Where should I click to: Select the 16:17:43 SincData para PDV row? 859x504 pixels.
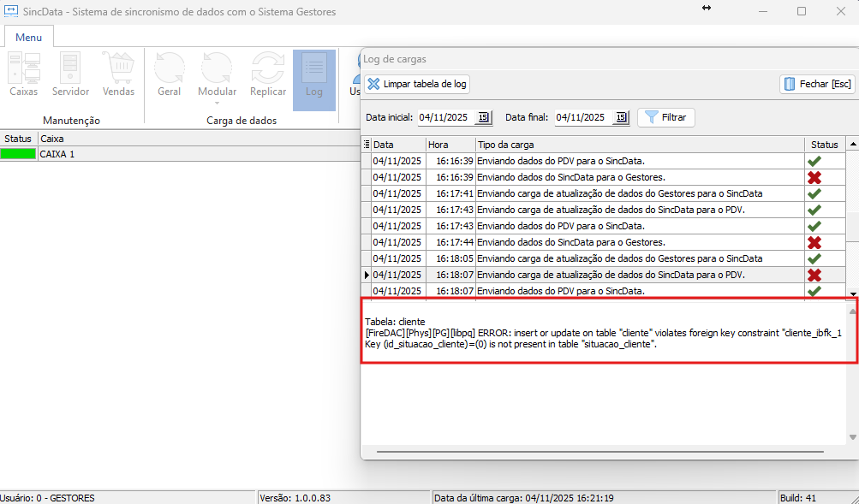point(604,210)
